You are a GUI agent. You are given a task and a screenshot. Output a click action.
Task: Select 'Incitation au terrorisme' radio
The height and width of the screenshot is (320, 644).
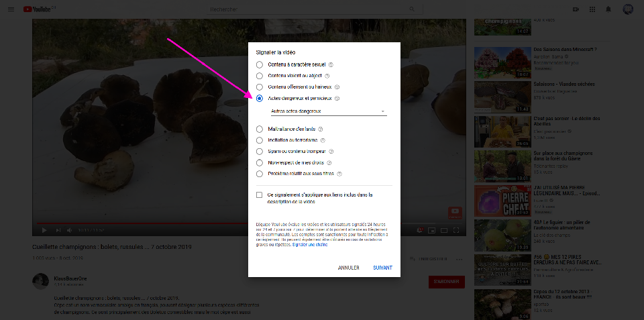point(259,140)
